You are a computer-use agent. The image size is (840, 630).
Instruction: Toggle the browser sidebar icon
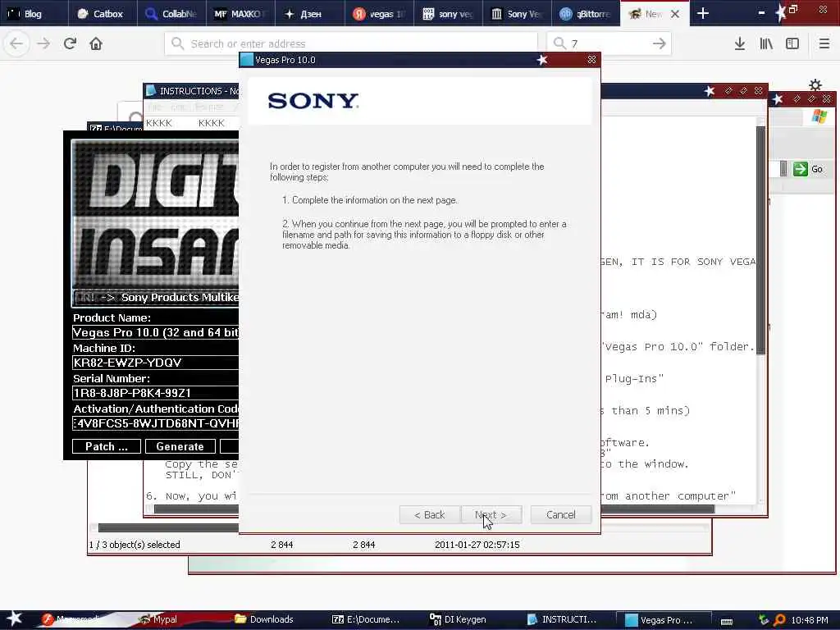(792, 43)
